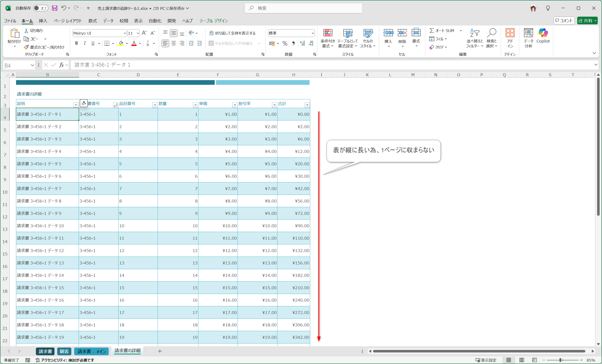Decrease font size with smaller A icon
Screen dimensions: 602x364
153,33
